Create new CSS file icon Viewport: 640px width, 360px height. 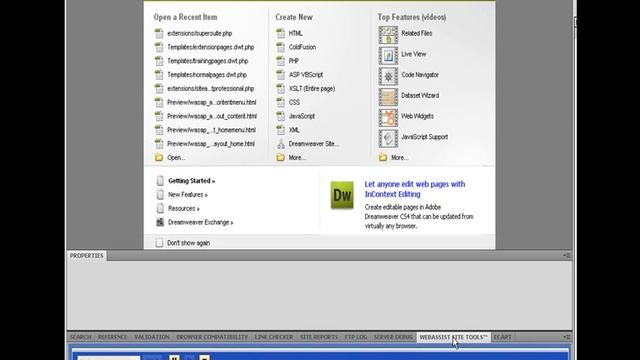[280, 102]
